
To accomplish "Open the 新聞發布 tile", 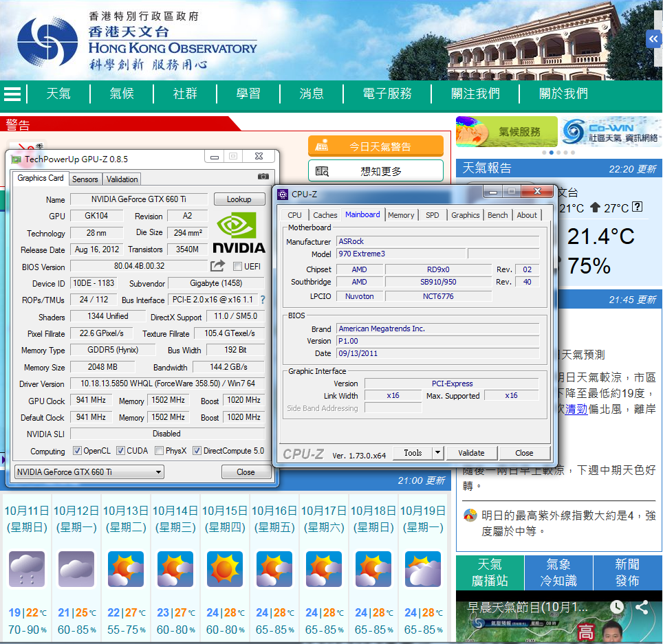I will tap(627, 573).
